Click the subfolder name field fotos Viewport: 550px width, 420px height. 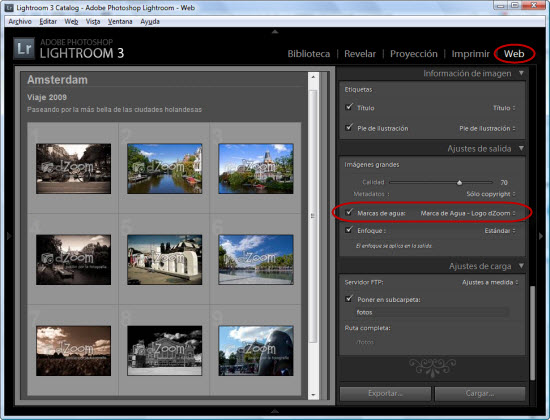431,312
